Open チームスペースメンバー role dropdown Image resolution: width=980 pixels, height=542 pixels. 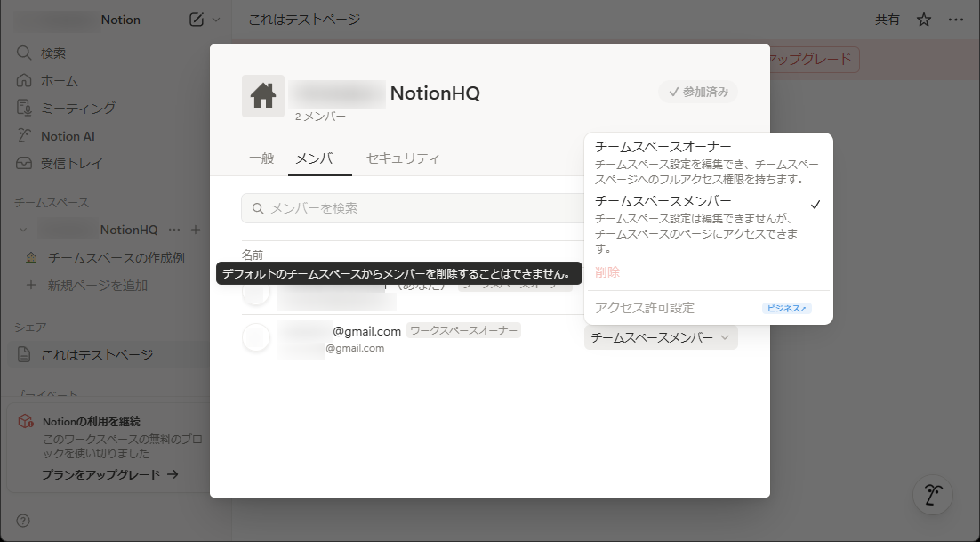pyautogui.click(x=661, y=337)
